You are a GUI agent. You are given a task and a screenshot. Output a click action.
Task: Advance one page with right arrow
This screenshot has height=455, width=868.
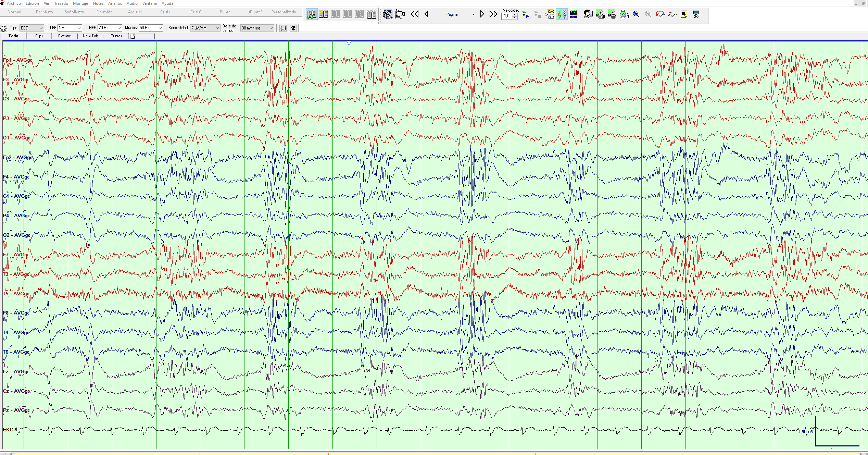point(482,14)
